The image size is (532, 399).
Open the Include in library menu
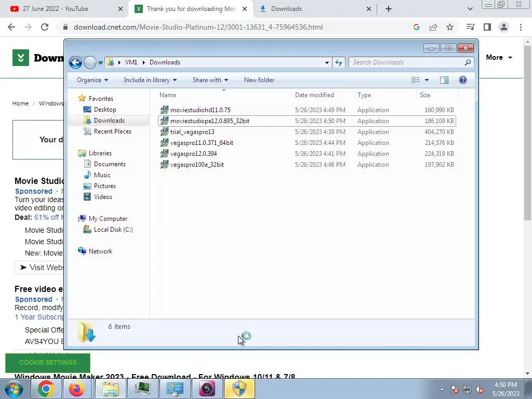pos(150,80)
